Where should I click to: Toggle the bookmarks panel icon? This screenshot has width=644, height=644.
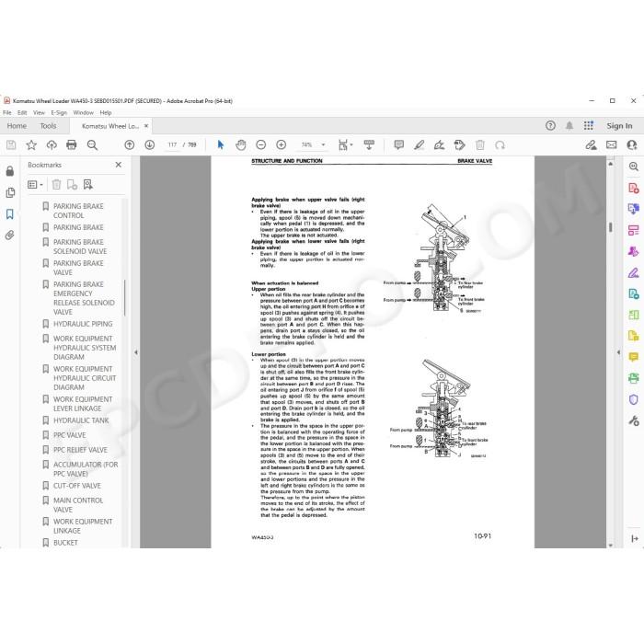pos(10,214)
